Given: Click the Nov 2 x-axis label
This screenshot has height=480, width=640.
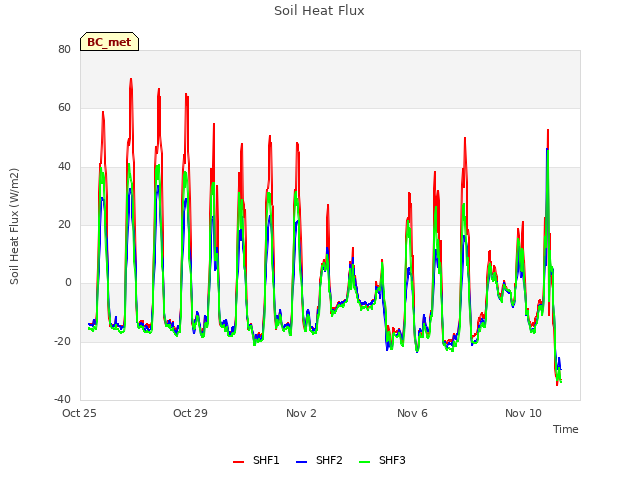Looking at the screenshot, I should 301,413.
